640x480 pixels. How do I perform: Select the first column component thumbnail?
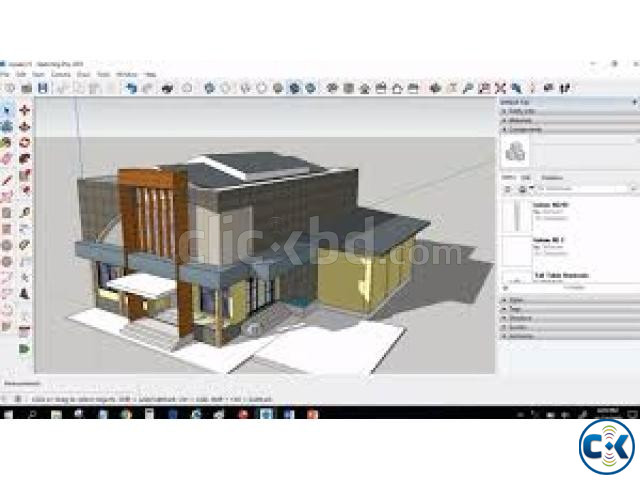(x=515, y=216)
